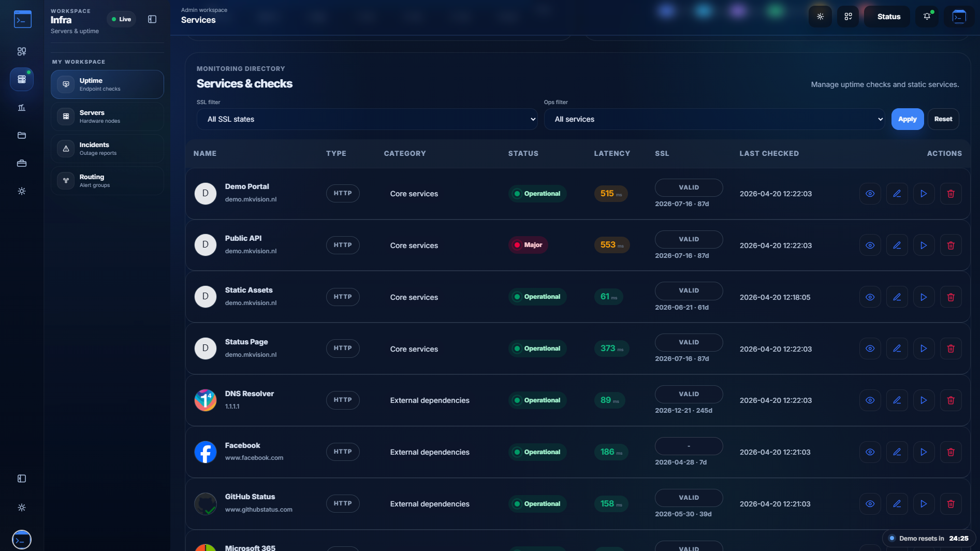
Task: Click the Live status indicator badge
Action: 122,19
